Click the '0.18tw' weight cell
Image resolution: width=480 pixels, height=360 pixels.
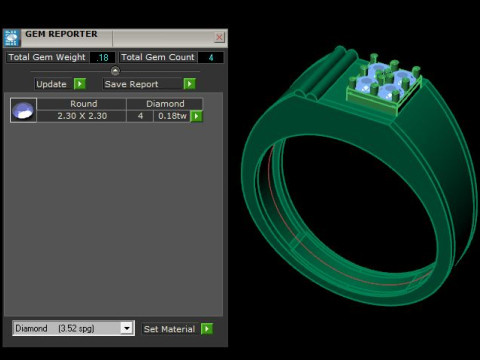coord(172,116)
